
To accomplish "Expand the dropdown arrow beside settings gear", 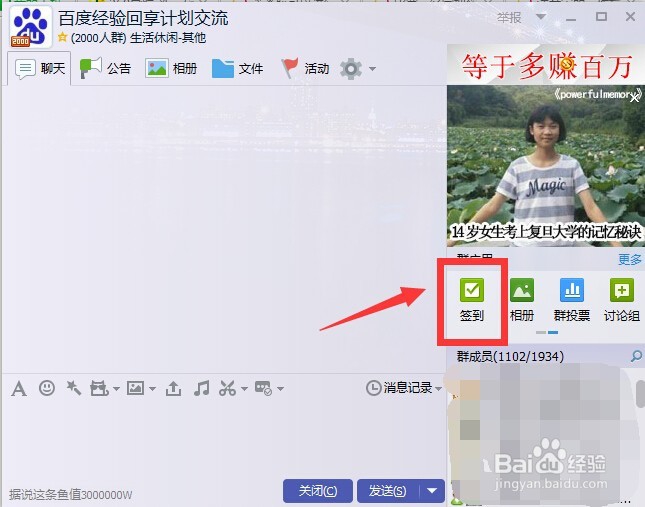I will 372,69.
